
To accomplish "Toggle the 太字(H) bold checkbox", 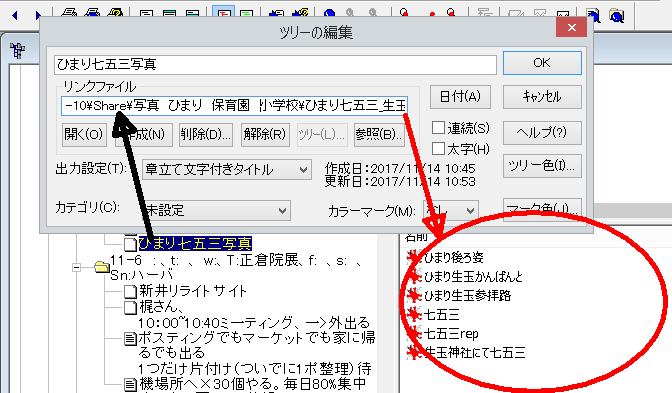I will pos(438,149).
